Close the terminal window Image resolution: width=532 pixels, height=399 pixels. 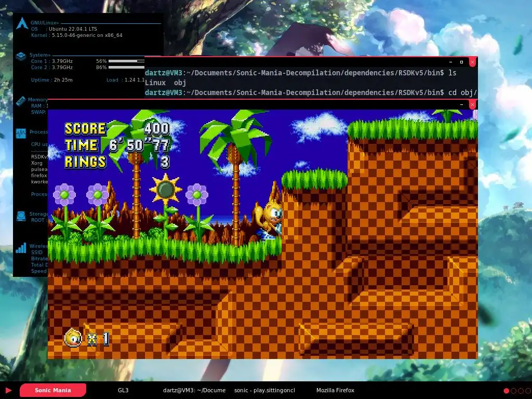coord(472,62)
